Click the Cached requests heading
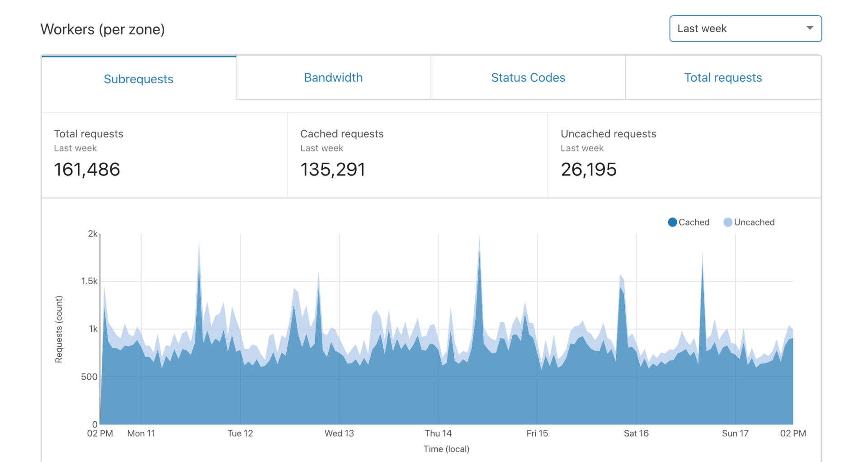 (342, 134)
